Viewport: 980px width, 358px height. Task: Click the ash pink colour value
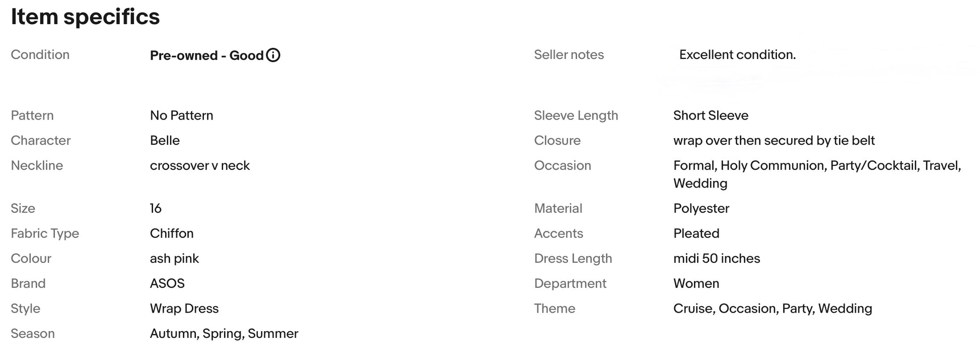174,259
